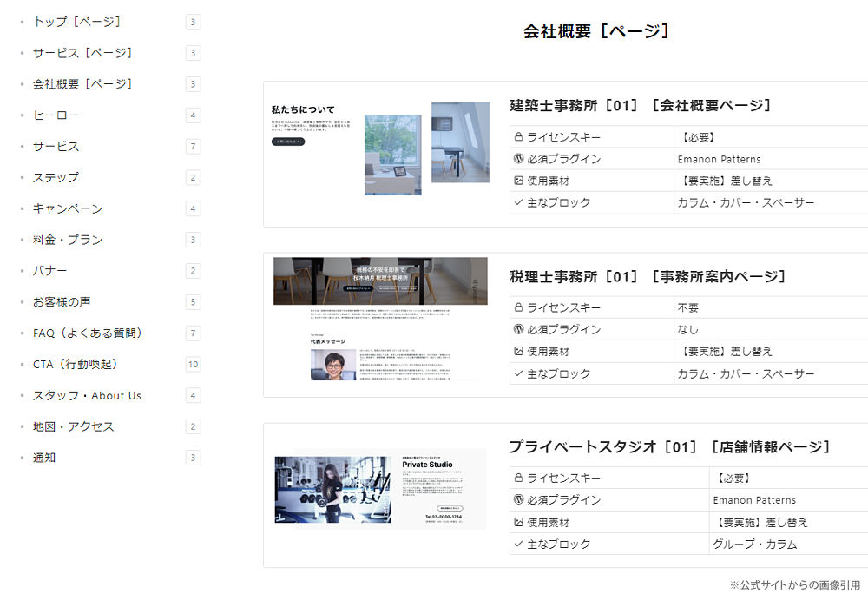Click the checkmark icon beside 主なブロック in 税理士事務所 card
The height and width of the screenshot is (594, 868).
[518, 373]
